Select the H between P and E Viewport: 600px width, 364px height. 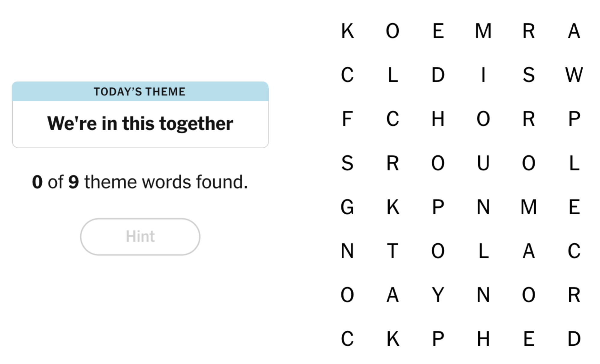pos(483,339)
